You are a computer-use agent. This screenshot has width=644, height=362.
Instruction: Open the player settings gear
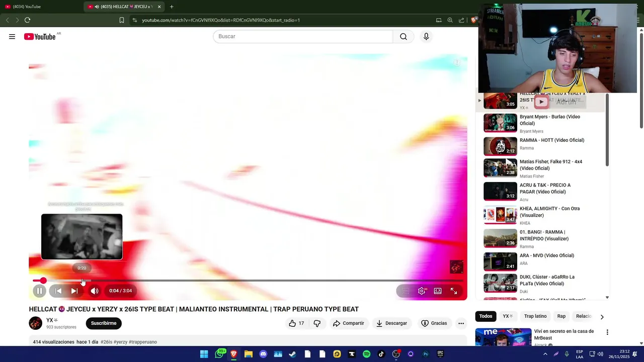click(422, 291)
